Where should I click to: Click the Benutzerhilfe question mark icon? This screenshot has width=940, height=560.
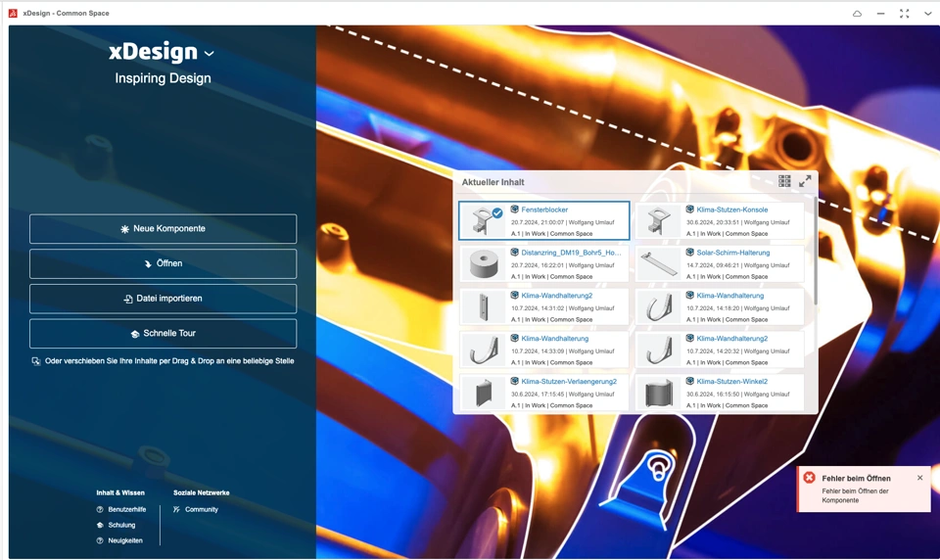pos(100,509)
